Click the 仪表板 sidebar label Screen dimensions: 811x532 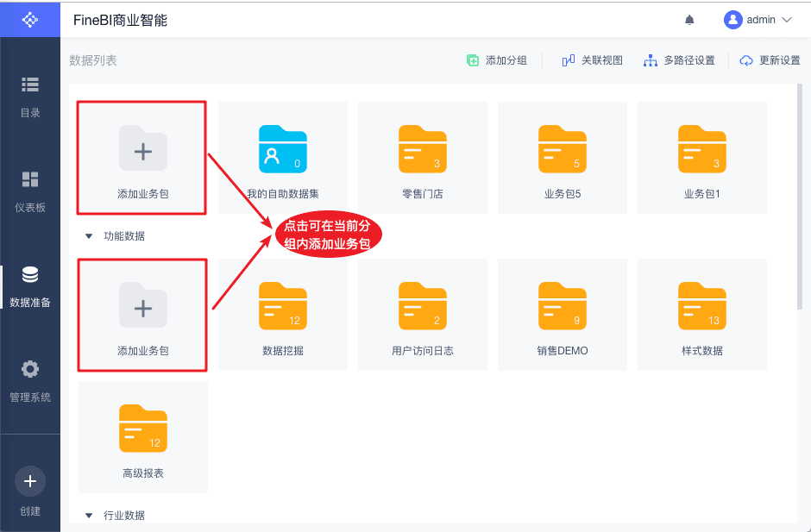click(x=30, y=207)
